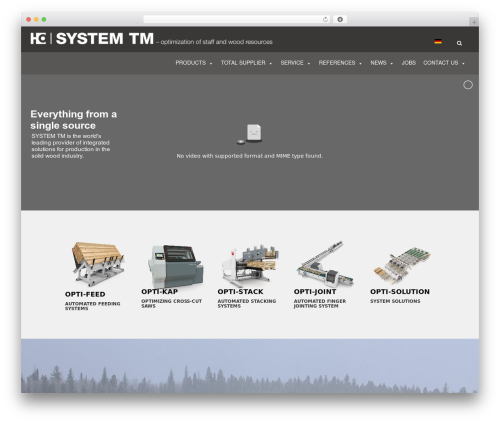Click the Opti-Feed machine image
This screenshot has height=423, width=500.
pyautogui.click(x=98, y=264)
